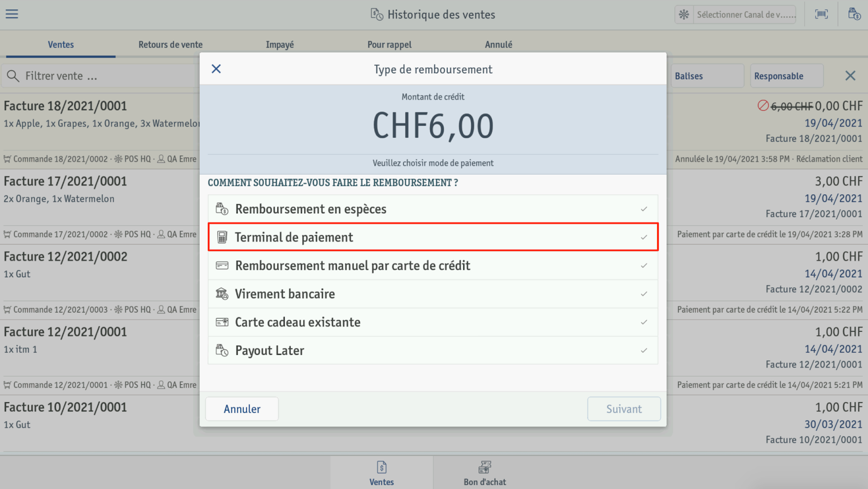Screen dimensions: 868x489
Task: Click the Annuler button
Action: point(242,409)
